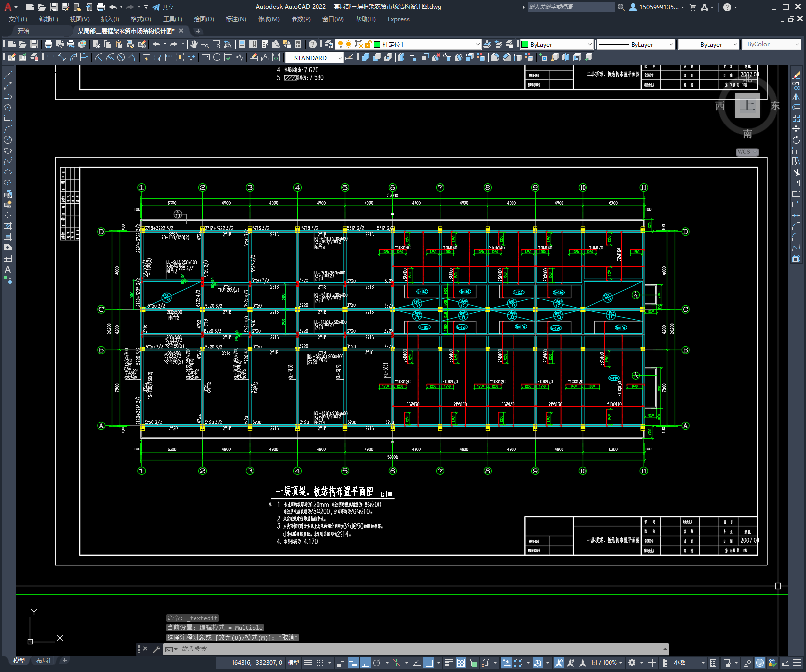Open the Autodesk App Store cart icon
Viewport: 806px width, 672px height.
(x=693, y=7)
